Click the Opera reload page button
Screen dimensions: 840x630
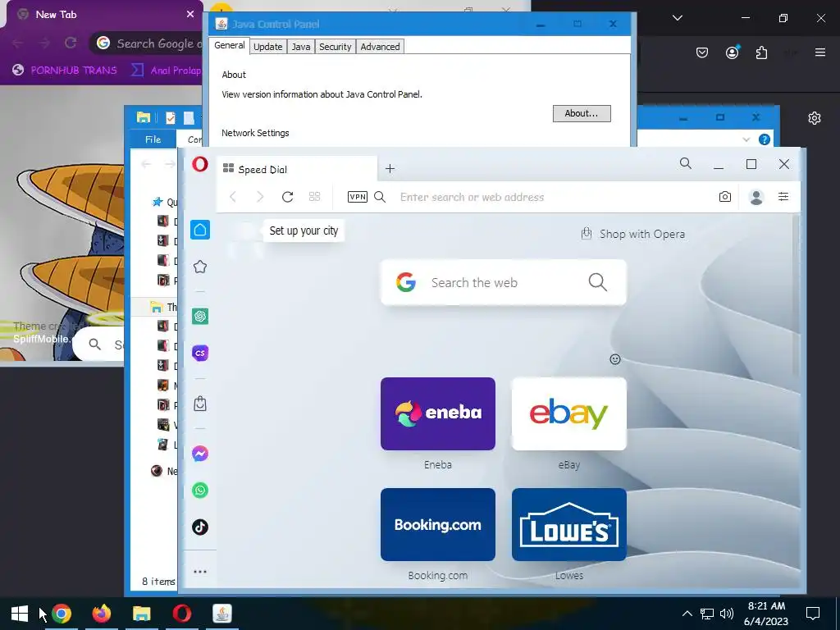tap(288, 197)
